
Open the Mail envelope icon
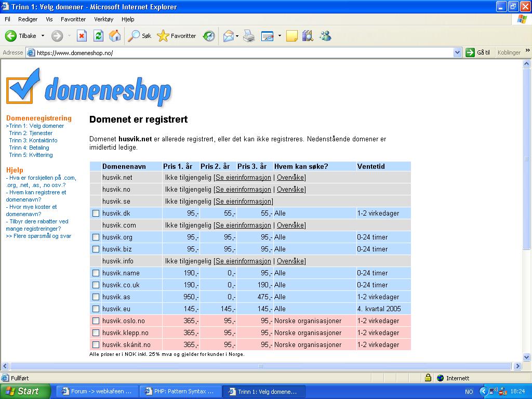[x=229, y=36]
